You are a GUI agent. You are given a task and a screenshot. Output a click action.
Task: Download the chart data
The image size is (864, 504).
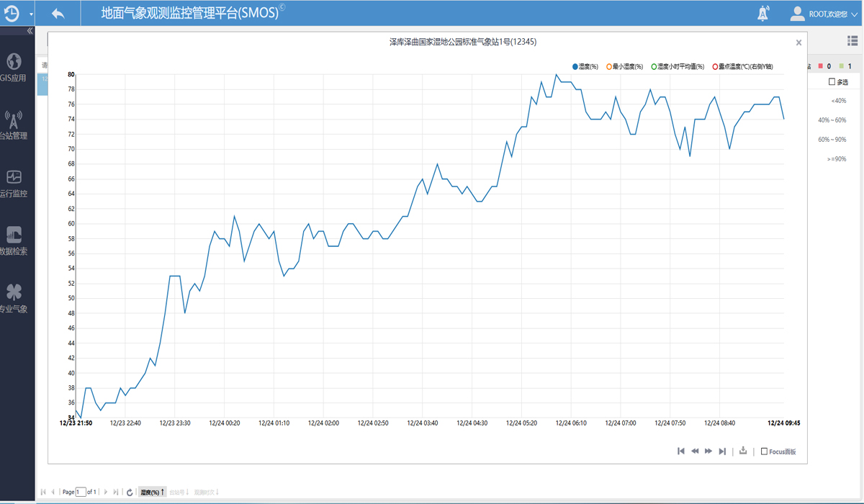coord(743,451)
